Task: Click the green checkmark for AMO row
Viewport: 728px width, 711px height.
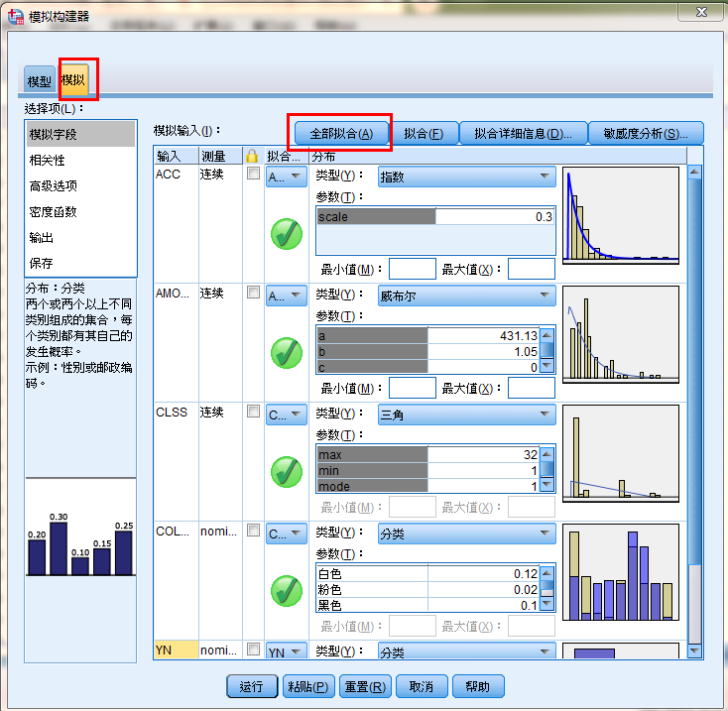Action: click(x=287, y=353)
